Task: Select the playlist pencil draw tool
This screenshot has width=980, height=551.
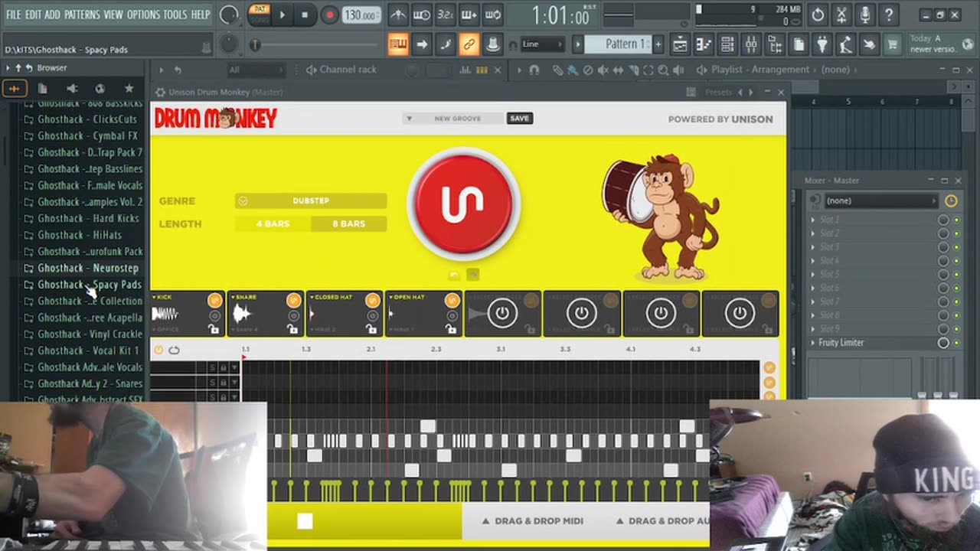Action: click(558, 70)
